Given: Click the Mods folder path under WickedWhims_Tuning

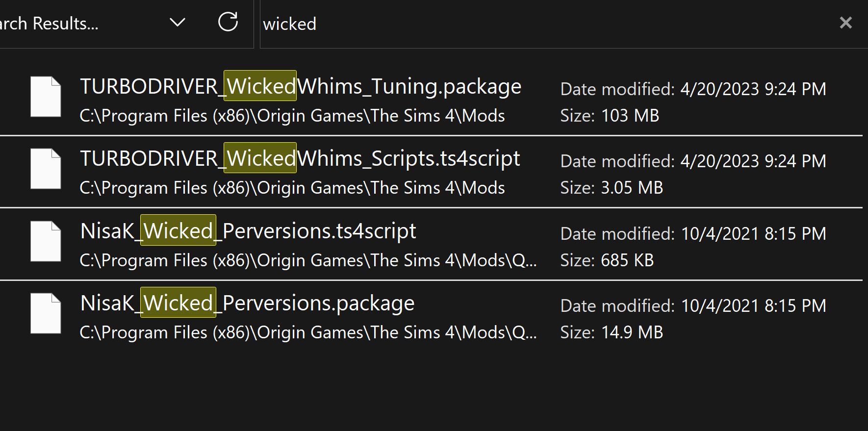Looking at the screenshot, I should 291,116.
